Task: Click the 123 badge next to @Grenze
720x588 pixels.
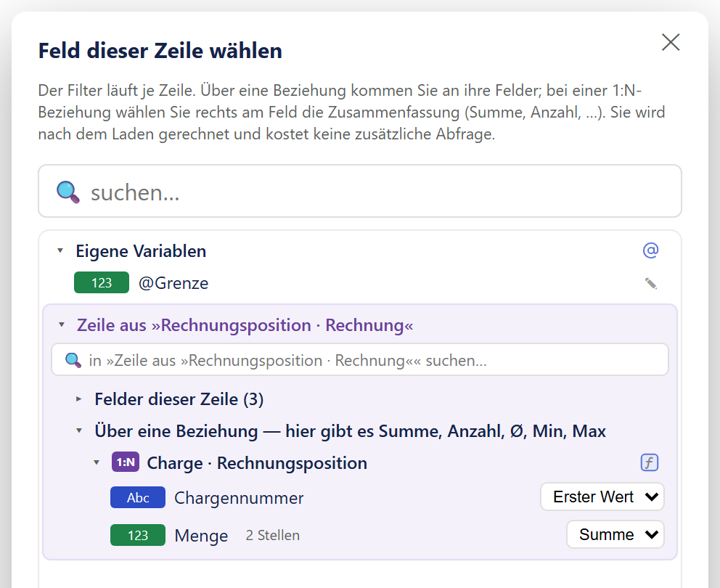Action: tap(102, 283)
